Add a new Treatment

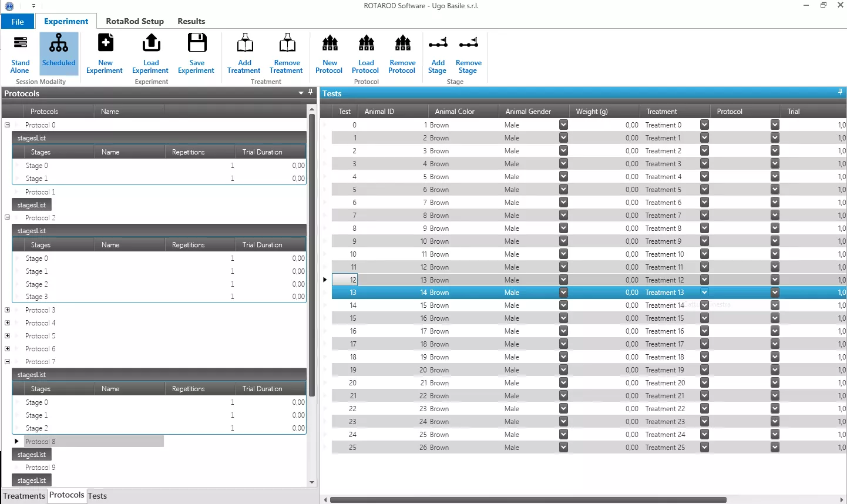[244, 53]
